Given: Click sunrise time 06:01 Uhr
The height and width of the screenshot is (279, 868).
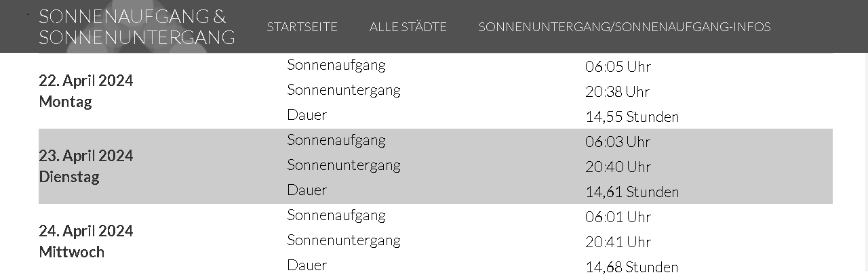Looking at the screenshot, I should click(x=617, y=217).
